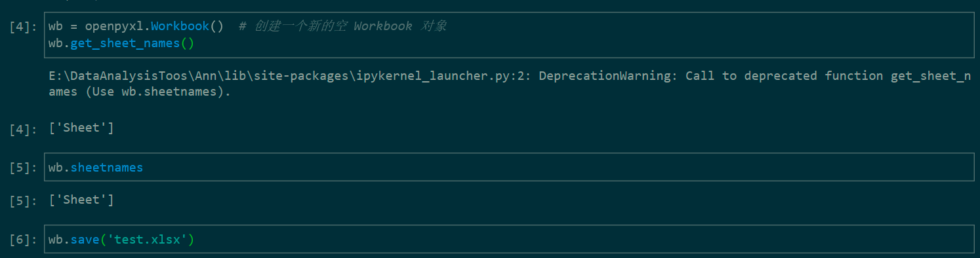This screenshot has width=980, height=258.
Task: Select the input prompt [4]: of first cell
Action: click(x=24, y=28)
